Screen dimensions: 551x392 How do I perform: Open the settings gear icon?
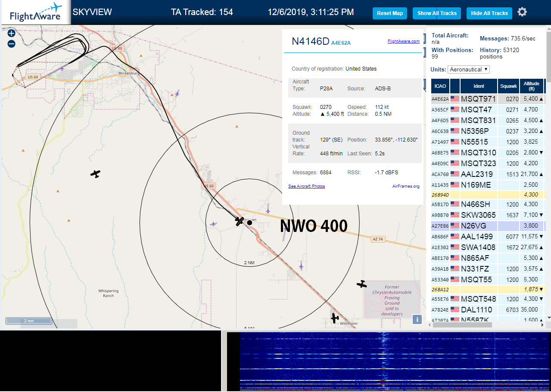[522, 12]
